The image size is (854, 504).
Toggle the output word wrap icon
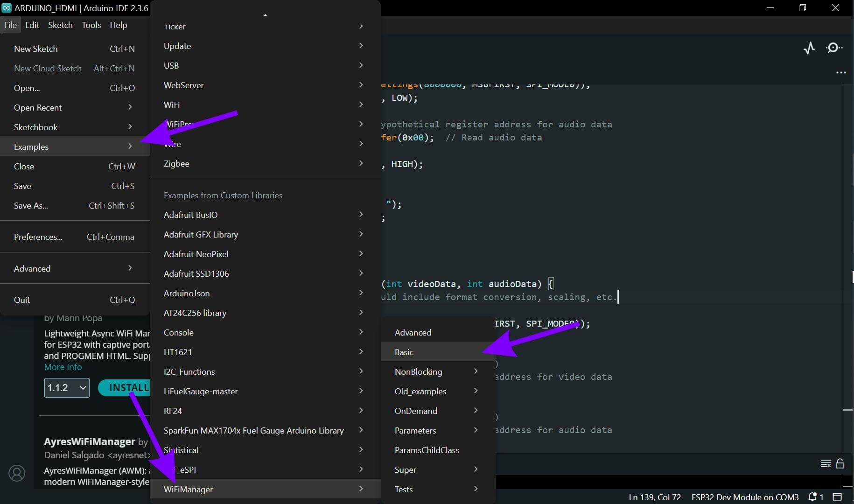[x=826, y=463]
